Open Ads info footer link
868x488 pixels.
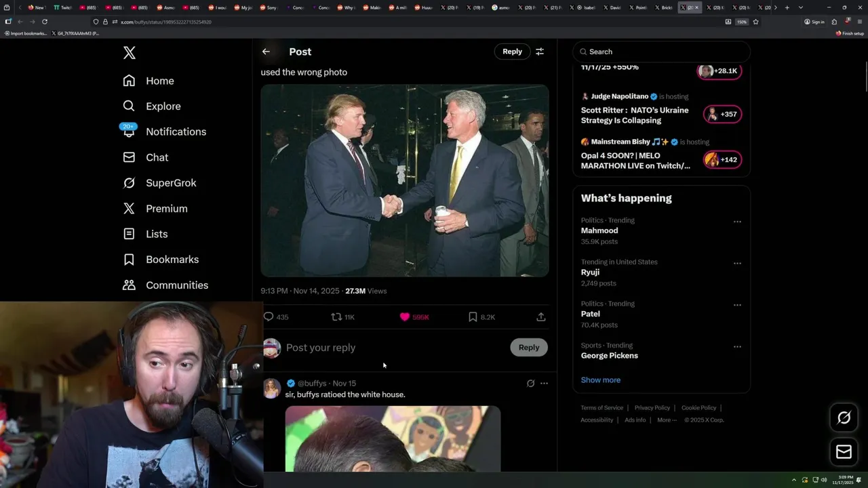(635, 420)
